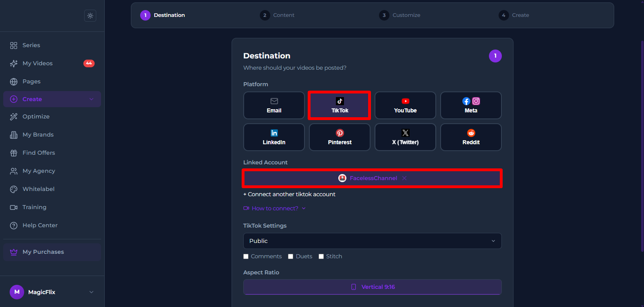This screenshot has width=644, height=307.
Task: Go to the Create step tab
Action: click(514, 15)
